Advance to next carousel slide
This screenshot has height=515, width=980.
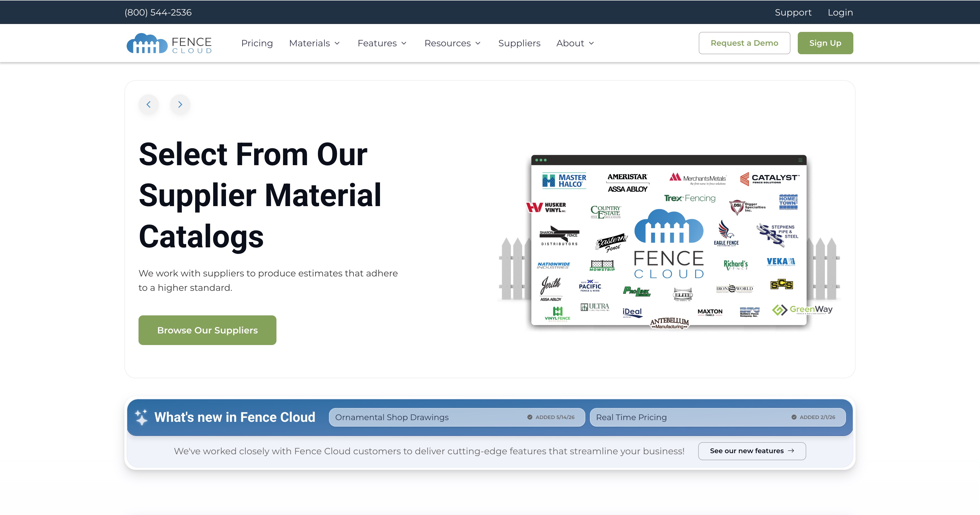coord(180,104)
